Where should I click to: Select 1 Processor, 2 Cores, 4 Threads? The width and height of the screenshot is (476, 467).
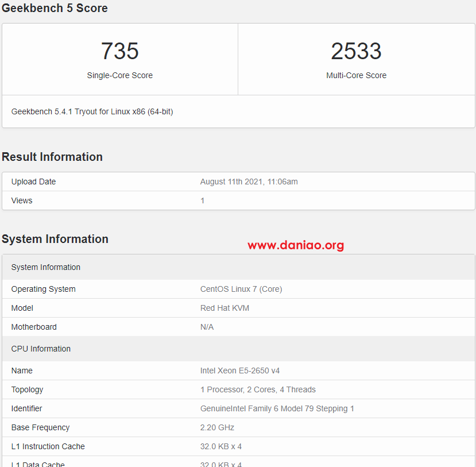(x=258, y=389)
